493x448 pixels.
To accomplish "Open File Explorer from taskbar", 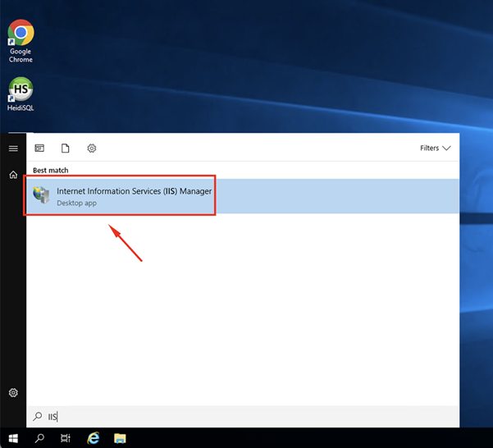I will (120, 438).
